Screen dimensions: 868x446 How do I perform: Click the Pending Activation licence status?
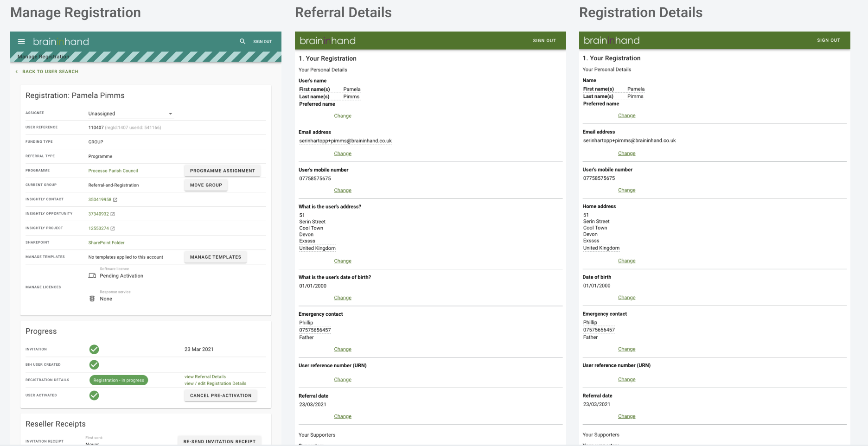click(x=121, y=276)
